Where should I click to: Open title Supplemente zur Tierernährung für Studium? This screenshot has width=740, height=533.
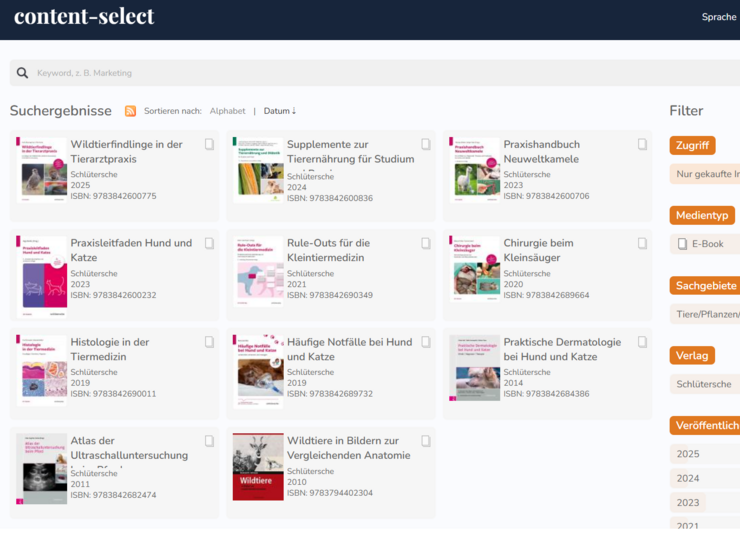coord(351,152)
